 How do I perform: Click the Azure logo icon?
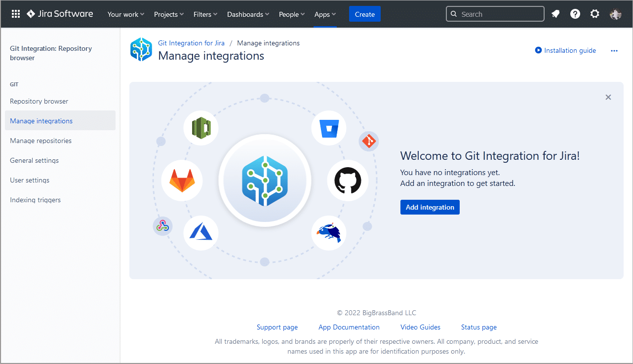point(200,233)
